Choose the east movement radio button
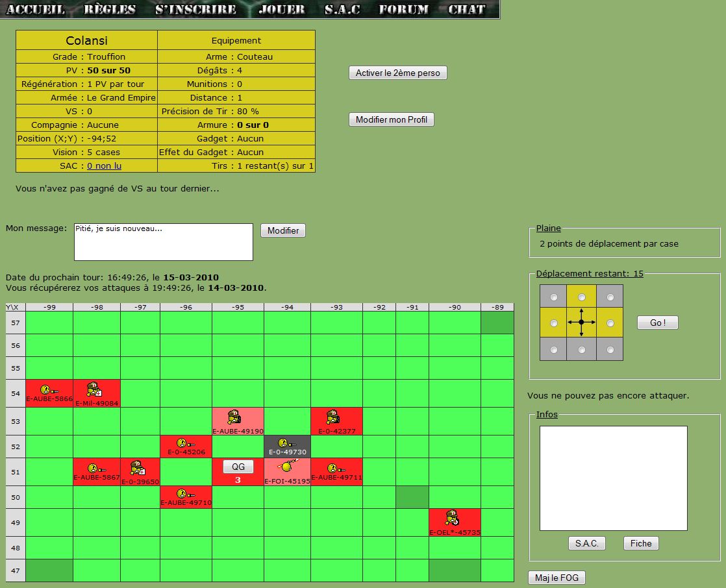Image resolution: width=726 pixels, height=588 pixels. pyautogui.click(x=609, y=323)
